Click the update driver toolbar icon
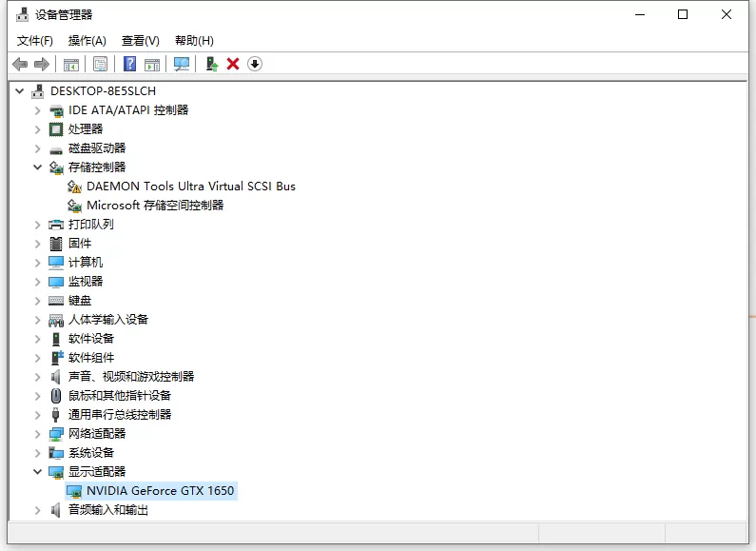The height and width of the screenshot is (551, 756). 212,64
